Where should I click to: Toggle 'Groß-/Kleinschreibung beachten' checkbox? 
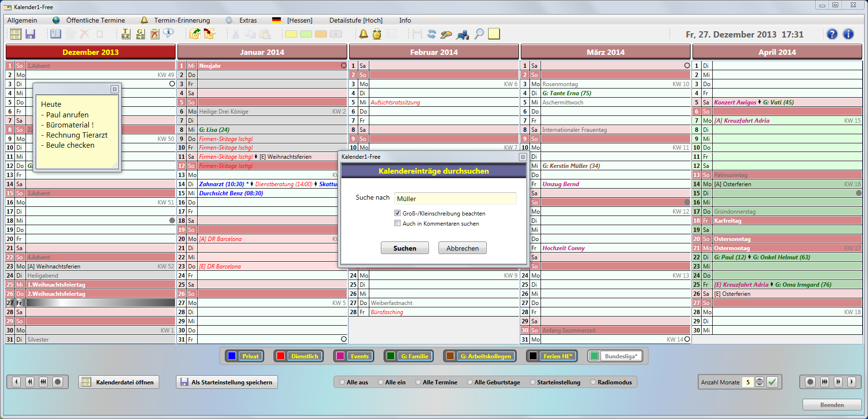click(x=397, y=213)
